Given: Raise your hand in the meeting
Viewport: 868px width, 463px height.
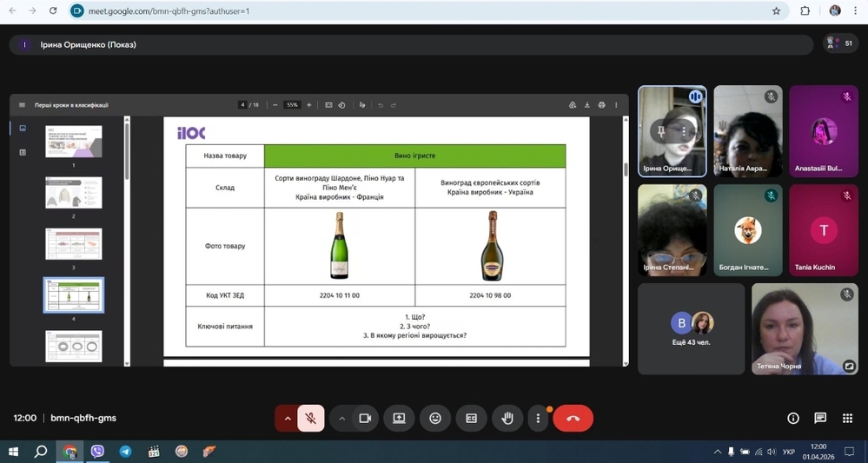Looking at the screenshot, I should coord(507,419).
